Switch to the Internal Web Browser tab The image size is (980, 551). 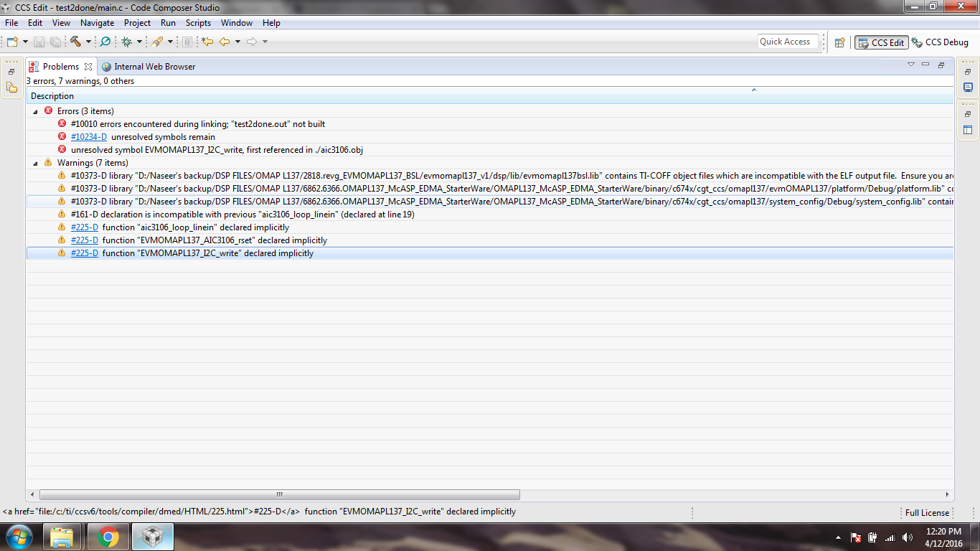[x=149, y=67]
